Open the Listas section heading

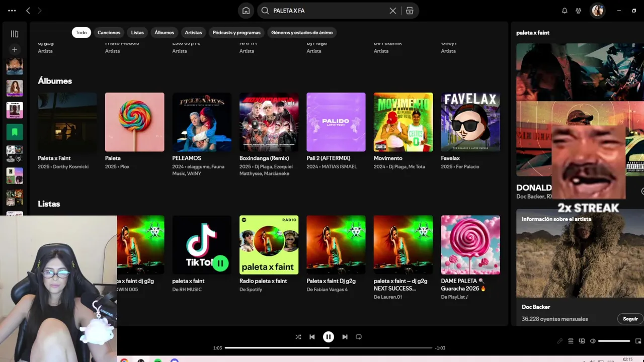[x=49, y=204]
